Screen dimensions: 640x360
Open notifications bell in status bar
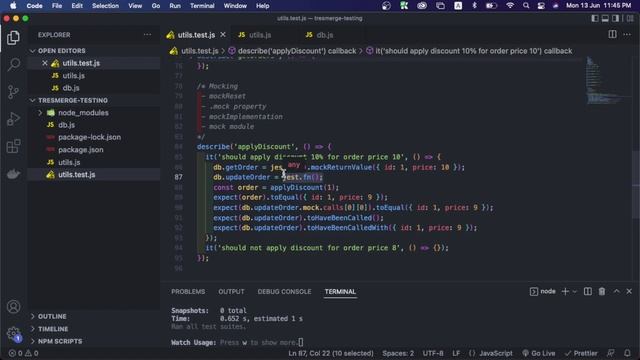627,353
